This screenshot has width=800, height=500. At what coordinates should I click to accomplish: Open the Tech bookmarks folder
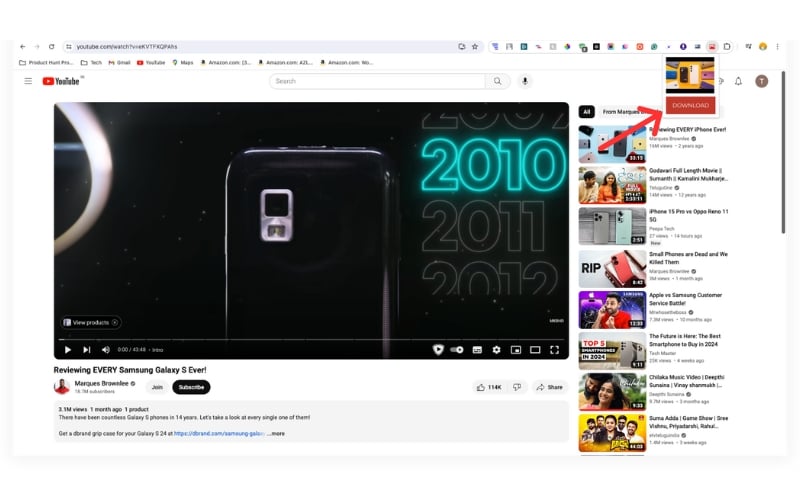click(x=91, y=63)
